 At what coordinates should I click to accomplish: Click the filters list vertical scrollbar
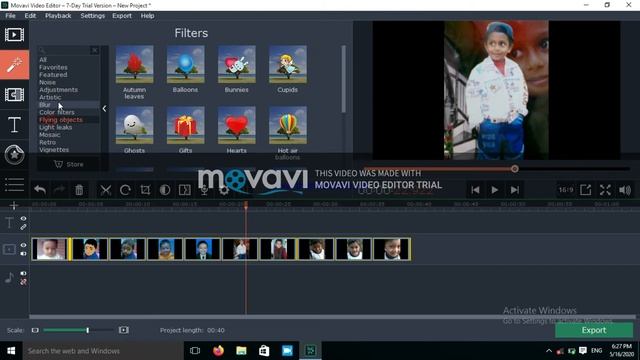[343, 79]
